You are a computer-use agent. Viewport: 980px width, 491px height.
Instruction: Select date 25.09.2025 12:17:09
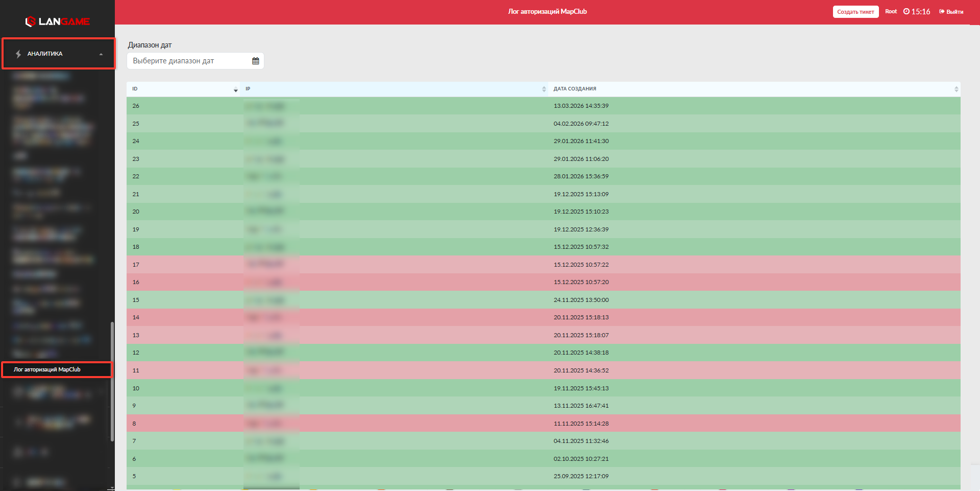click(x=581, y=476)
